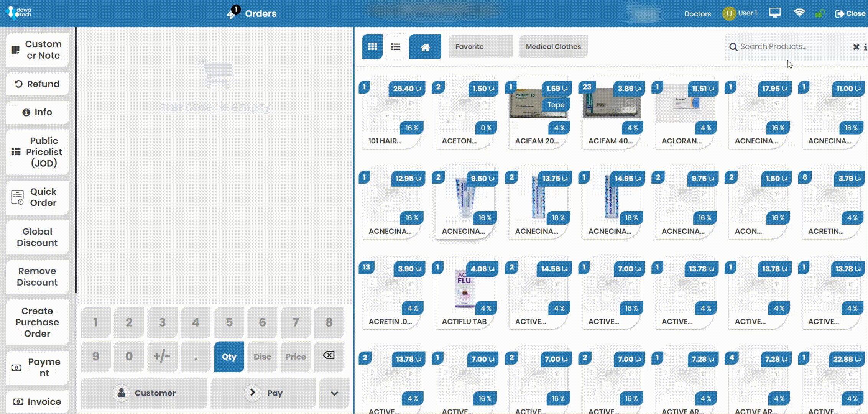Clear the product search with the X icon
The width and height of the screenshot is (868, 414).
[856, 47]
